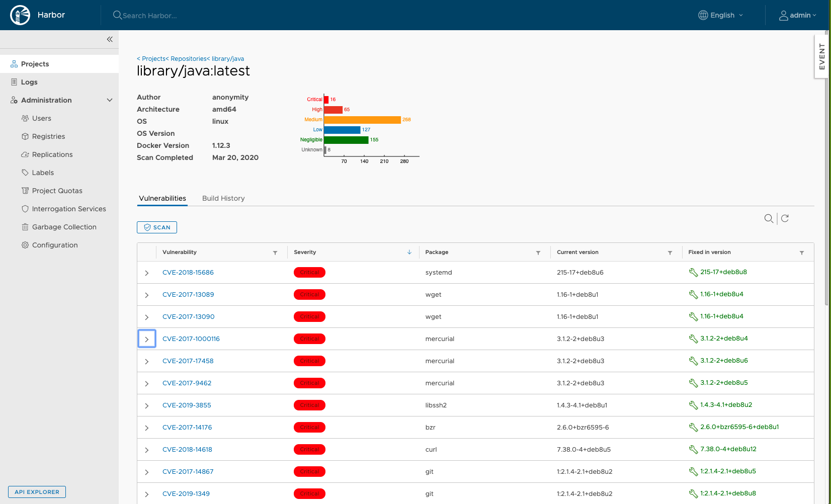The image size is (831, 504).
Task: Filter the Current version column
Action: pyautogui.click(x=670, y=253)
